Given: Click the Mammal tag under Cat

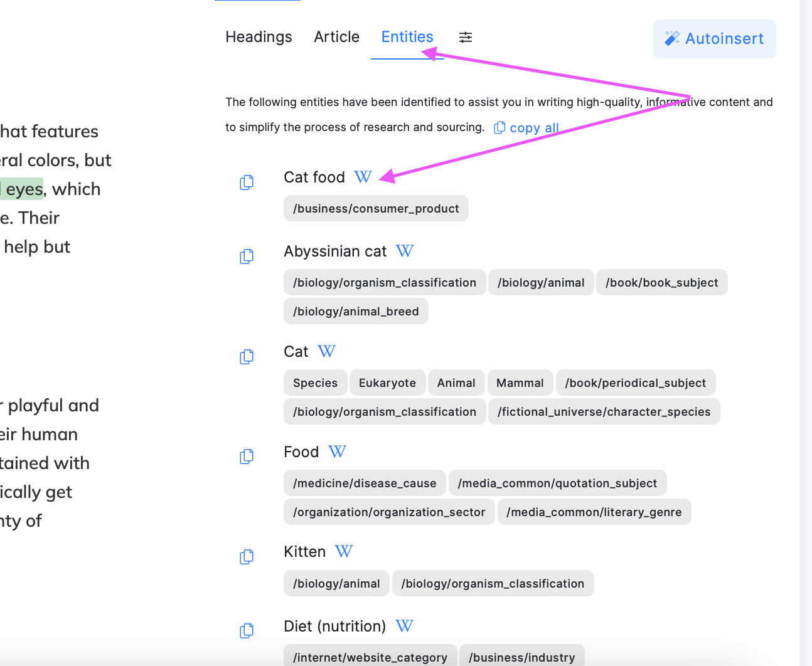Looking at the screenshot, I should (520, 383).
